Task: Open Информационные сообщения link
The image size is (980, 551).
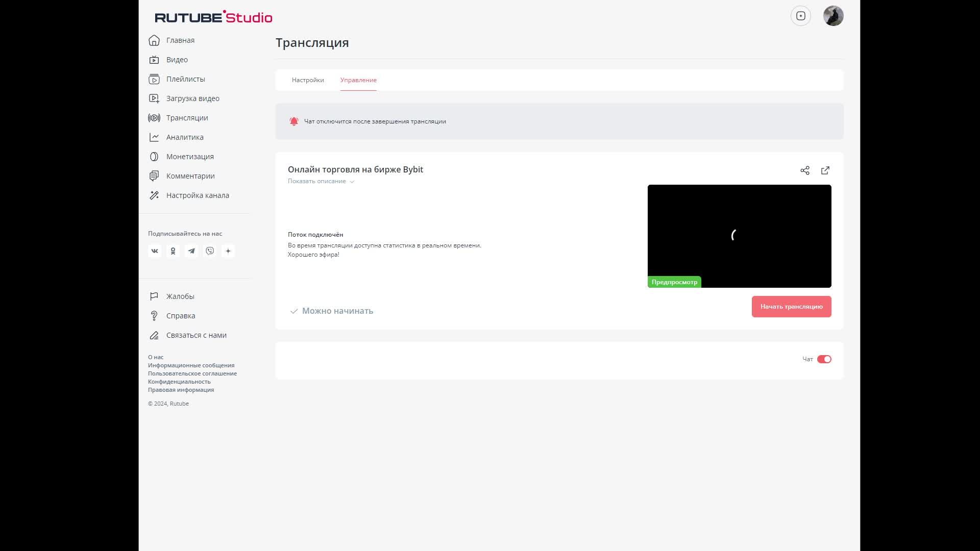Action: pos(191,365)
